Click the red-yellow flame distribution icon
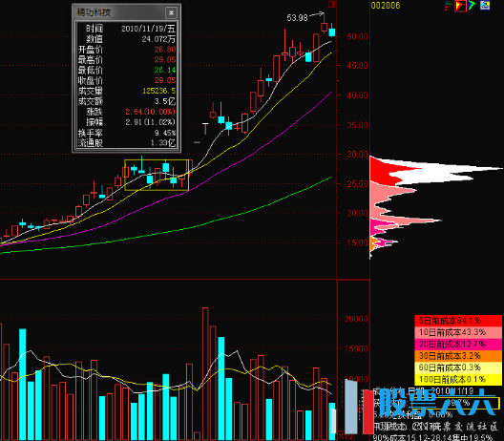 click(460, 6)
